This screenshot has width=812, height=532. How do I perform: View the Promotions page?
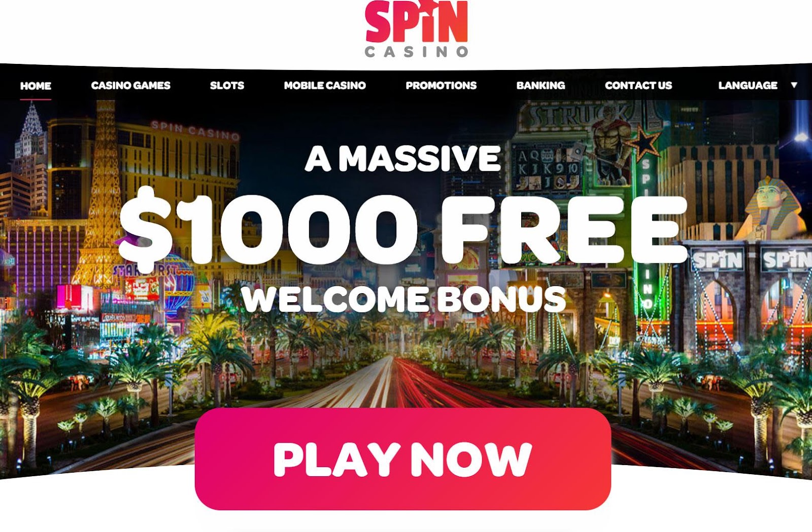[441, 85]
